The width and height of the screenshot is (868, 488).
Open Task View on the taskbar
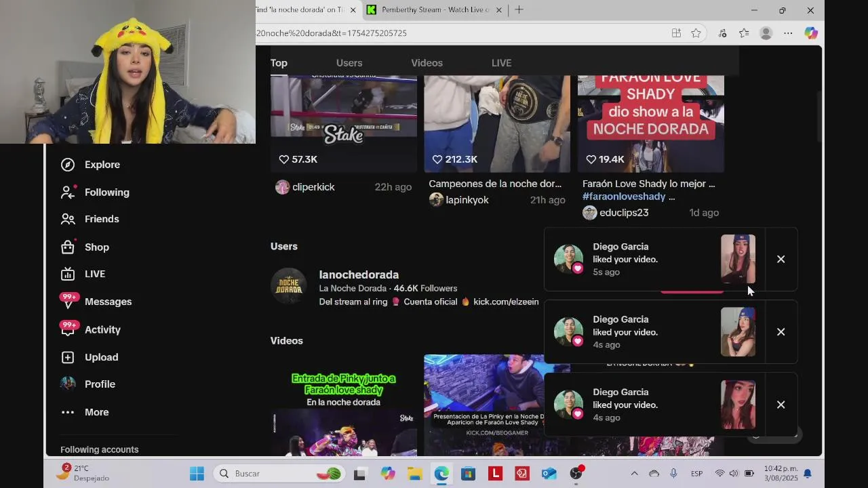(359, 474)
